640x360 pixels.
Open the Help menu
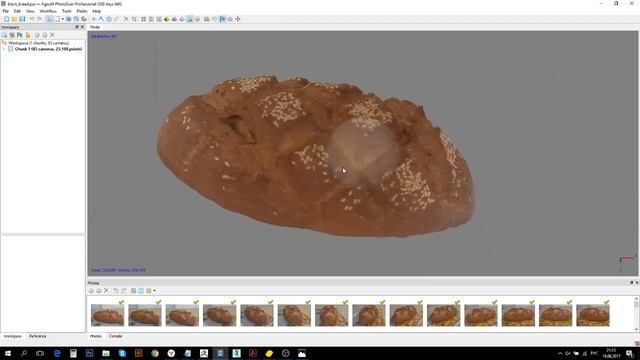point(97,11)
